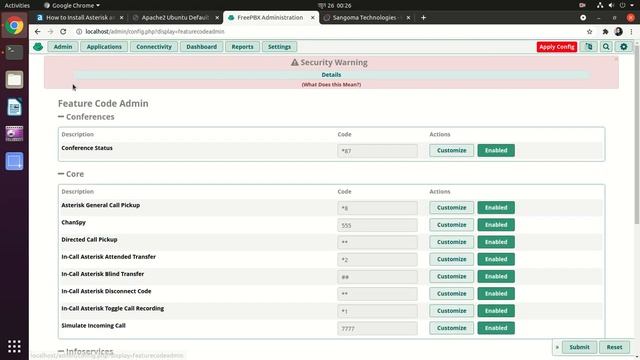Reload the page with the refresh icon

click(x=63, y=31)
